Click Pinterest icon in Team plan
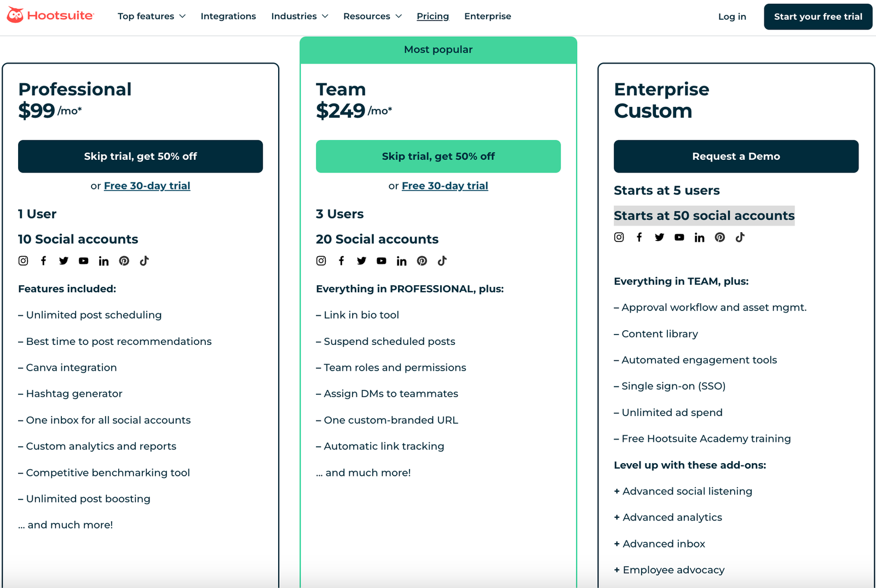This screenshot has width=876, height=588. tap(422, 261)
